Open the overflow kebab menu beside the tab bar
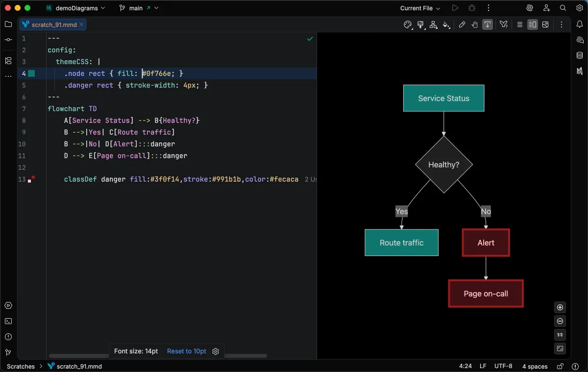The width and height of the screenshot is (588, 372). [562, 24]
